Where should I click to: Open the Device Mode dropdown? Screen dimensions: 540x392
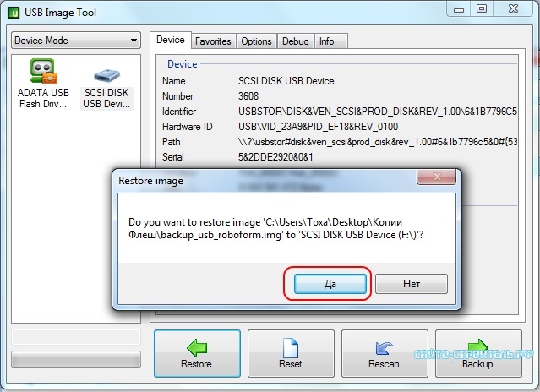(x=76, y=41)
